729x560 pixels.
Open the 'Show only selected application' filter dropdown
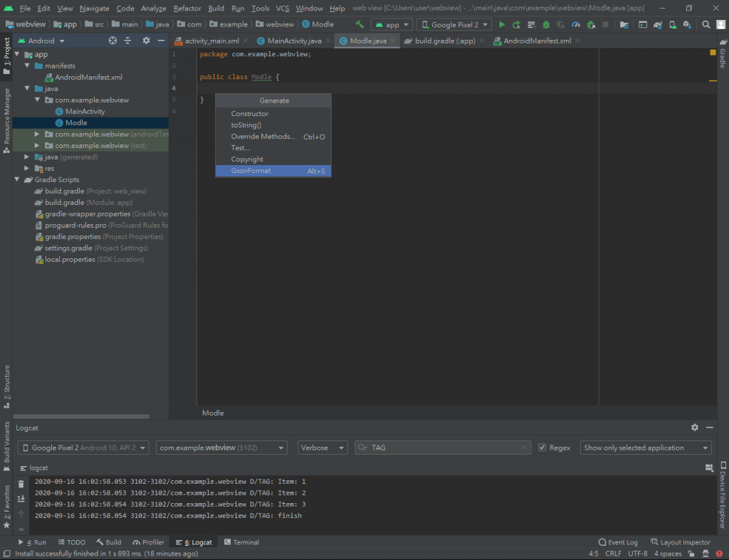coord(646,448)
